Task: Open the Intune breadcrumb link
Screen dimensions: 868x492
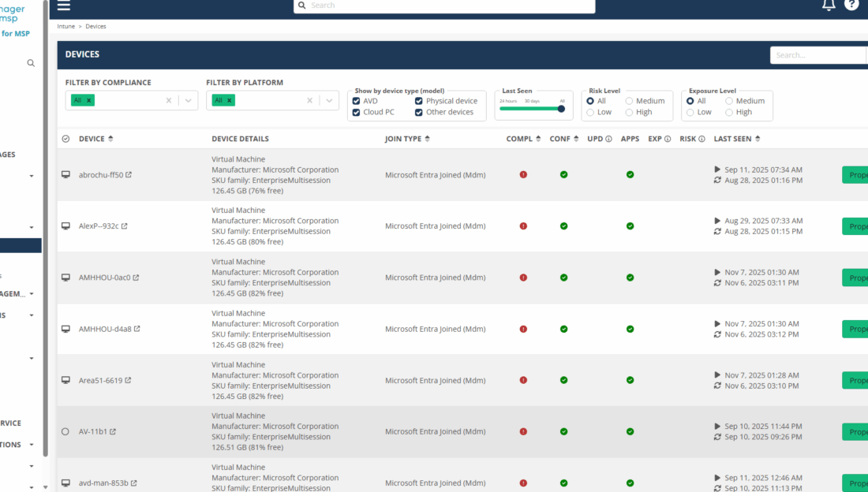Action: [x=66, y=27]
